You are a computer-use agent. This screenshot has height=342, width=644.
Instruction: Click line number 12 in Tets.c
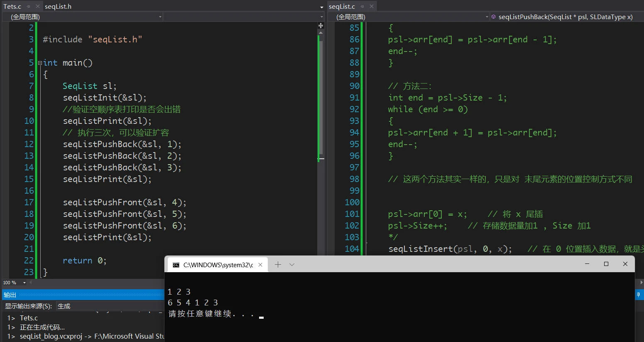(29, 144)
